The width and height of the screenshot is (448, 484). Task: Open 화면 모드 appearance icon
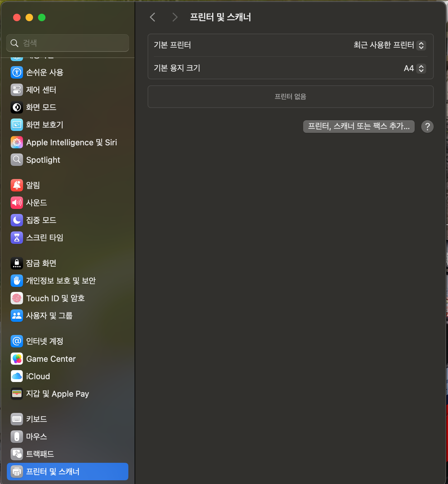[17, 107]
